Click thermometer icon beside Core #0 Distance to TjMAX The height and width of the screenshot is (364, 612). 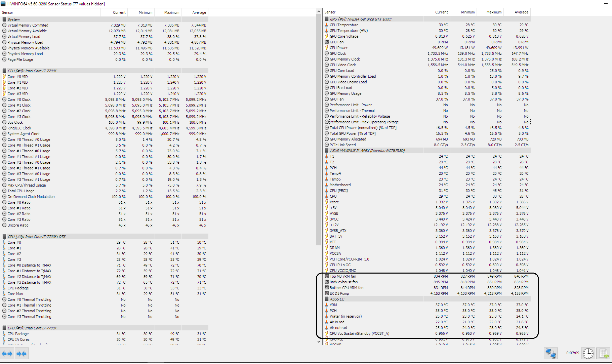point(4,265)
